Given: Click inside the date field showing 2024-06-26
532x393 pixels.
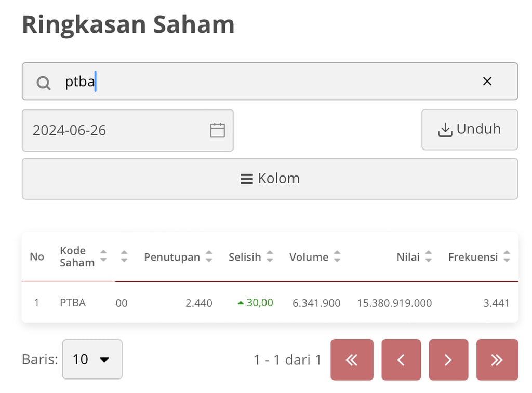Looking at the screenshot, I should point(104,130).
